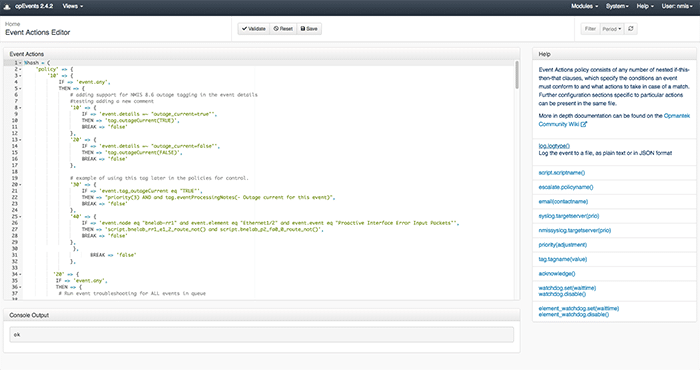Click the acknowledge() help link

coord(557,274)
